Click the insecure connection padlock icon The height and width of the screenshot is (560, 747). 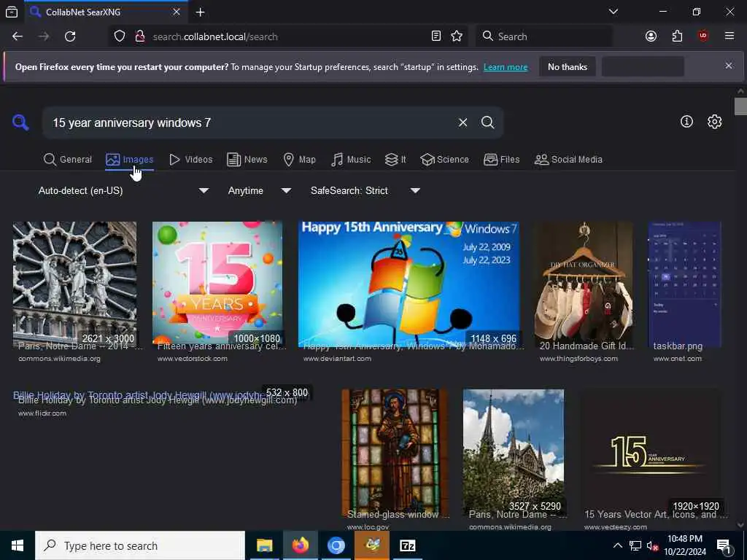click(x=139, y=36)
